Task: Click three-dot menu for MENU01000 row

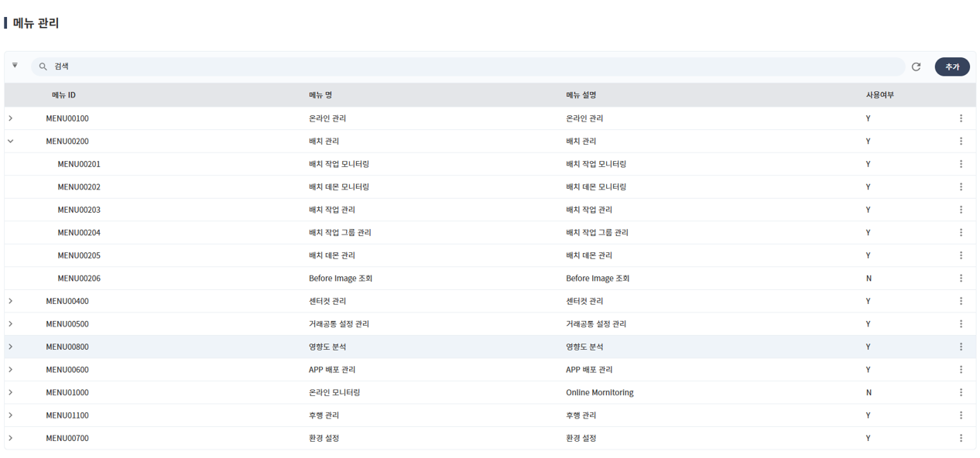Action: [x=961, y=392]
